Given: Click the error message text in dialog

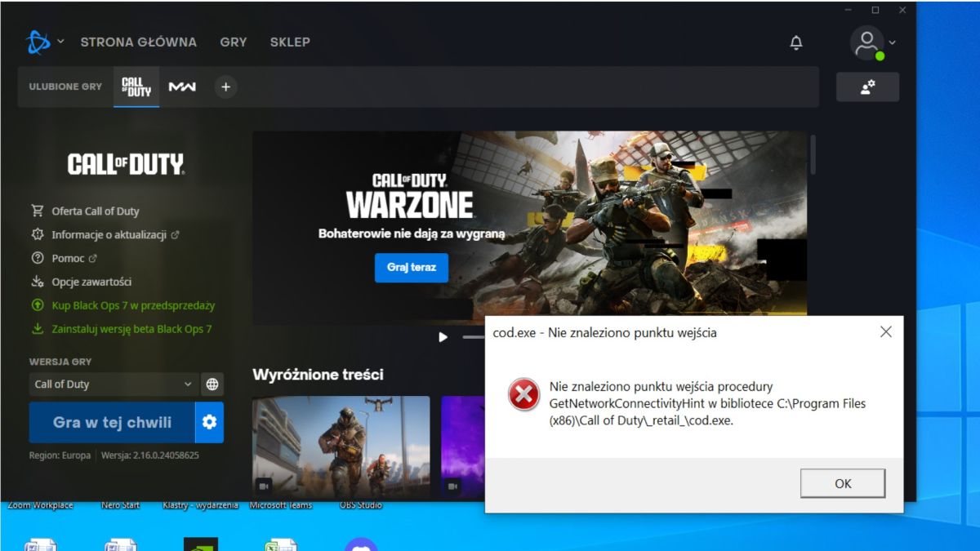Looking at the screenshot, I should pyautogui.click(x=707, y=403).
